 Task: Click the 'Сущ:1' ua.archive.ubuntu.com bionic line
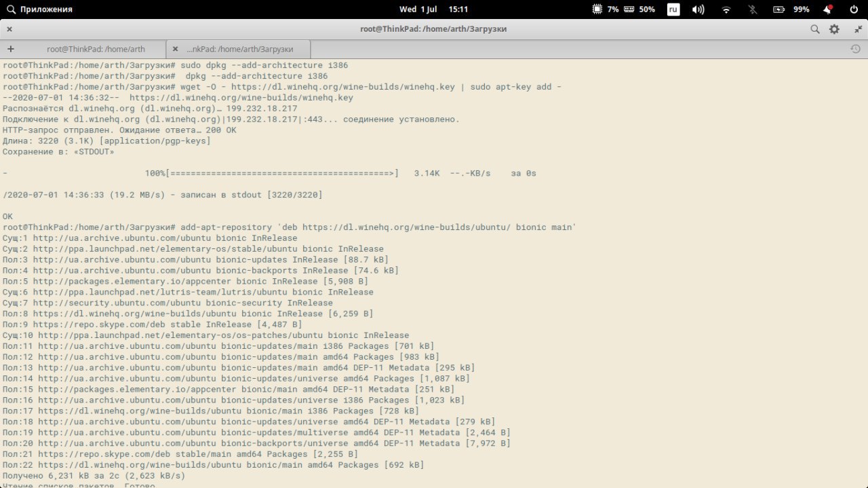coord(150,238)
